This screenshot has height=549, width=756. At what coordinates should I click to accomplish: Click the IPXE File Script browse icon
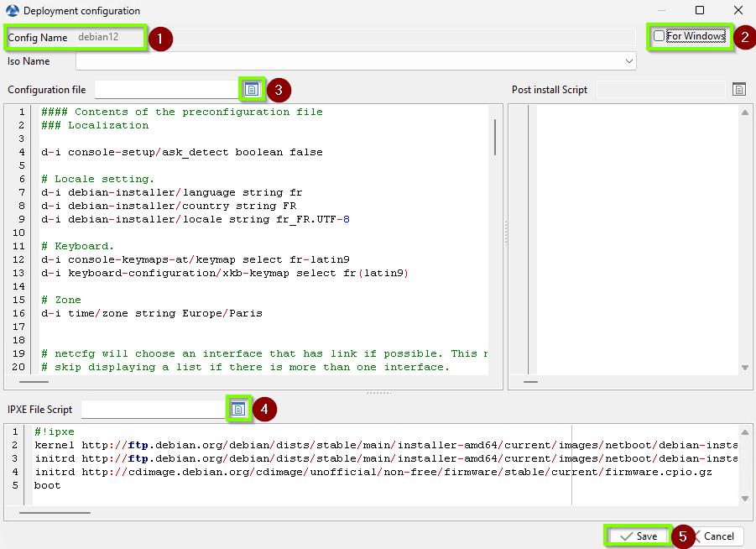(238, 409)
